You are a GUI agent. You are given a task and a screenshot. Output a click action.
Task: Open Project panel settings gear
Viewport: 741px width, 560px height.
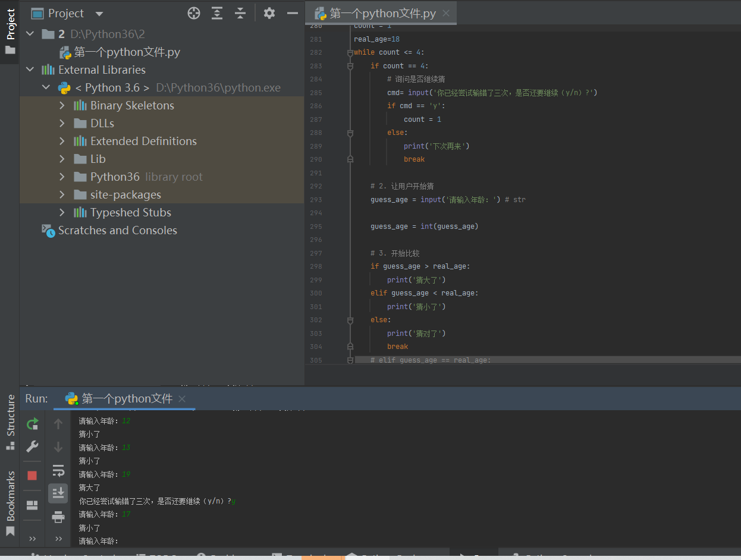269,13
